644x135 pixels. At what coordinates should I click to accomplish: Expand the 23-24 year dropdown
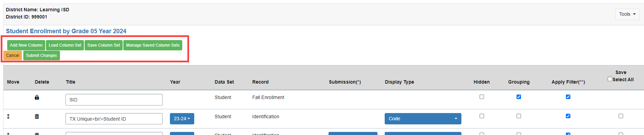click(182, 119)
